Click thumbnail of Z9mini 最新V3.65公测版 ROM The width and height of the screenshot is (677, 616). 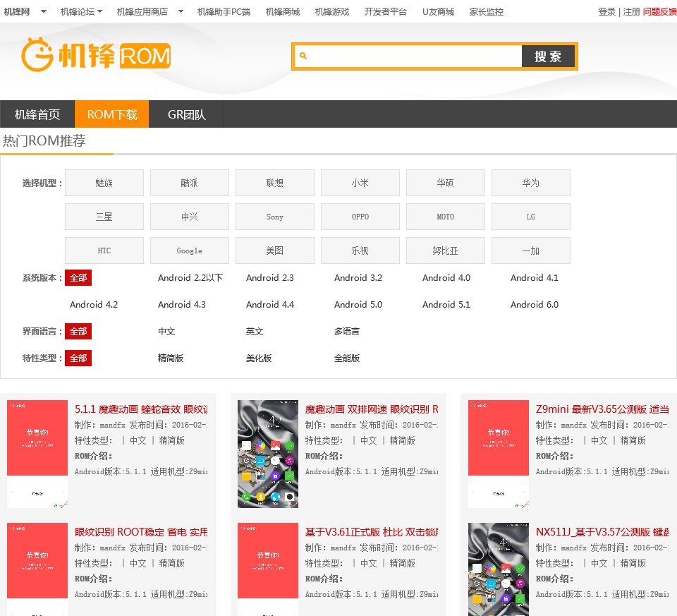499,454
